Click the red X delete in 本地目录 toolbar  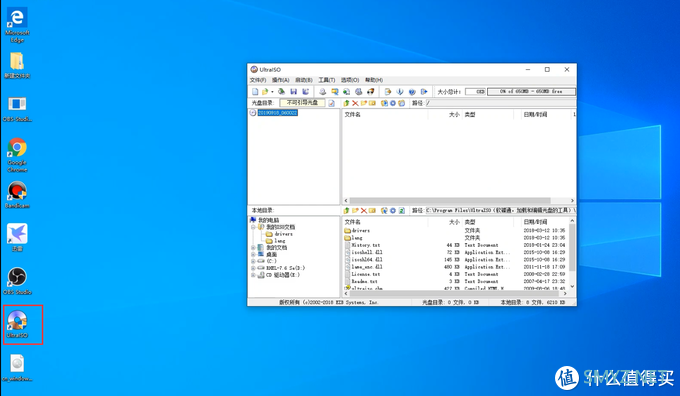click(363, 210)
